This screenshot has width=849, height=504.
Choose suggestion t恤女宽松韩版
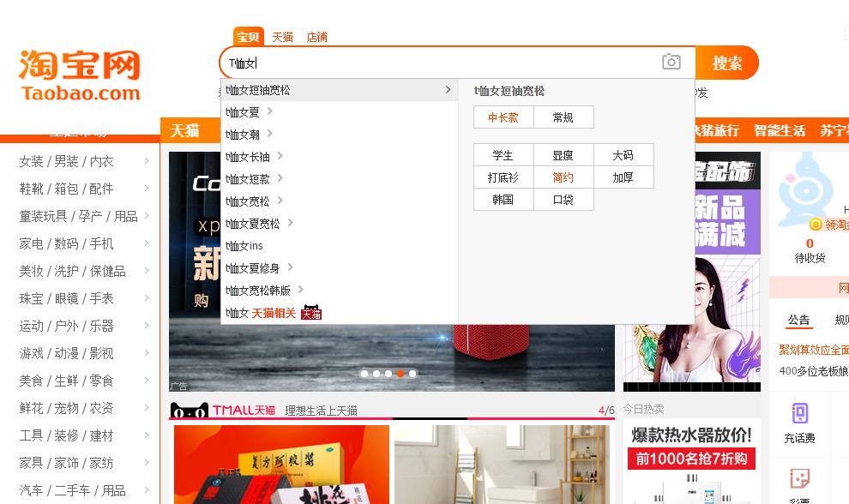pos(258,291)
